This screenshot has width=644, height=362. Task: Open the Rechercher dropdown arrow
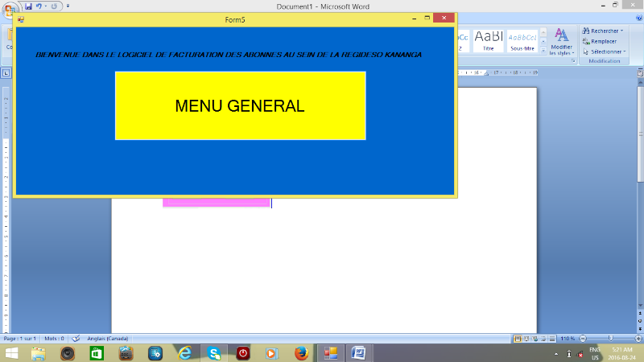click(x=622, y=31)
